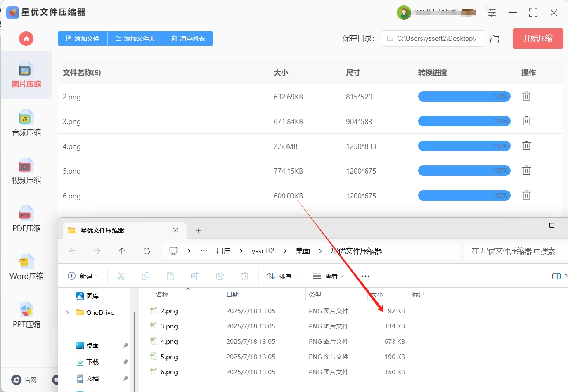Click 桌面 in the breadcrumb
The width and height of the screenshot is (568, 392).
(303, 251)
